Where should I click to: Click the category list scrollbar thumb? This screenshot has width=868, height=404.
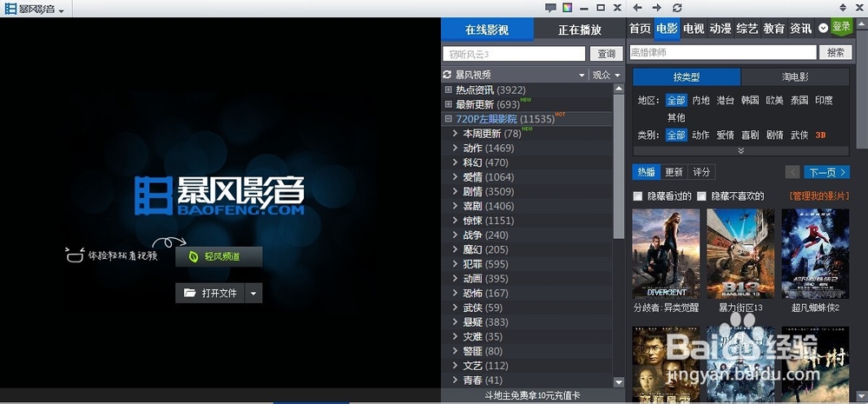coord(619,166)
